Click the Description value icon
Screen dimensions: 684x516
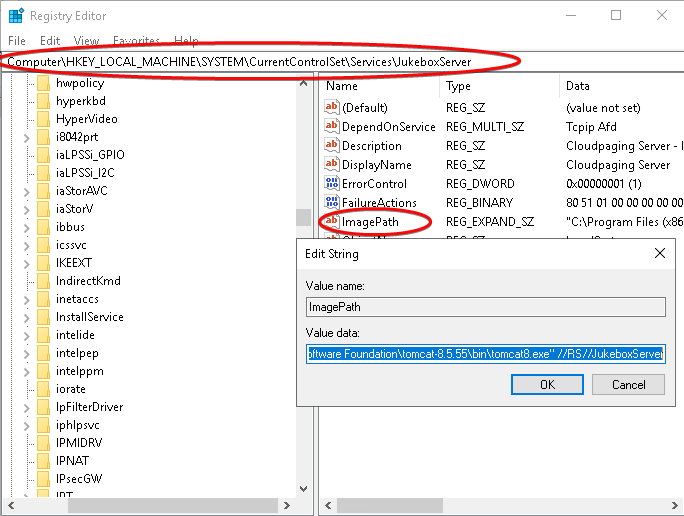pyautogui.click(x=332, y=146)
